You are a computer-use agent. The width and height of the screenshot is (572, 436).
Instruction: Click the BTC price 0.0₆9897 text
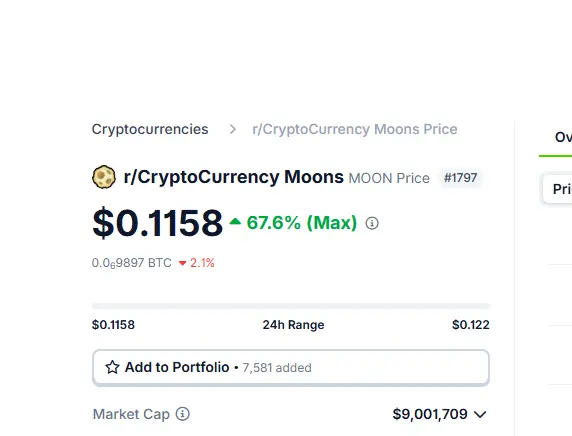(x=132, y=263)
